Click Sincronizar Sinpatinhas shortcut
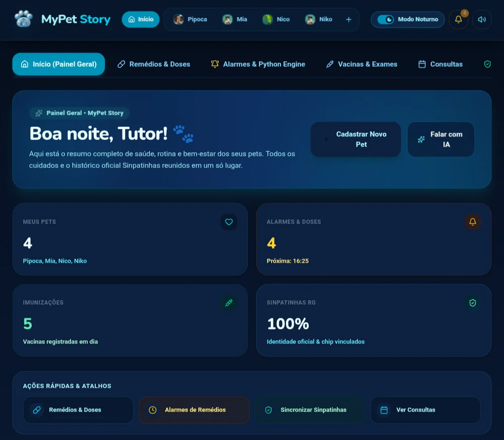The height and width of the screenshot is (440, 504). pyautogui.click(x=310, y=410)
